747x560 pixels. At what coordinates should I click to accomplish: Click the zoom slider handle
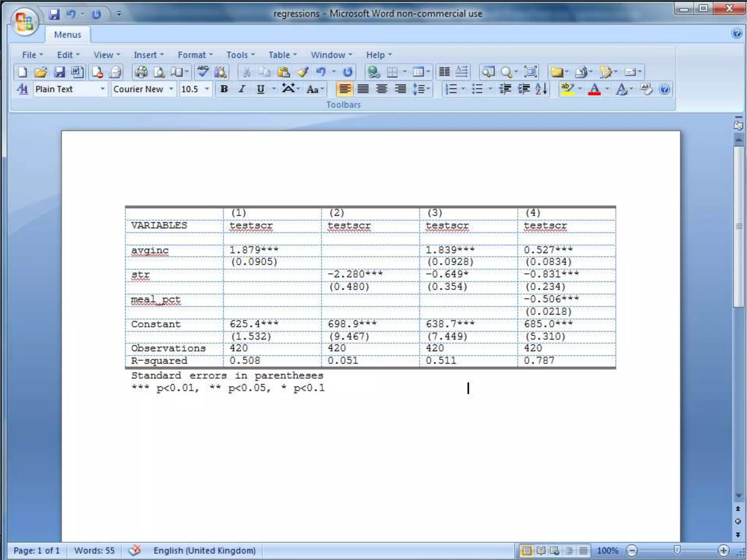click(677, 550)
